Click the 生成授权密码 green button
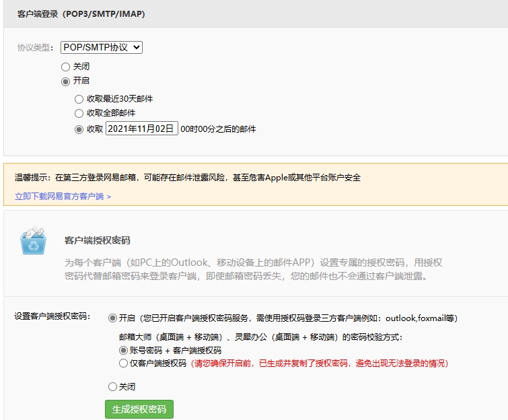The image size is (508, 420). tap(139, 409)
